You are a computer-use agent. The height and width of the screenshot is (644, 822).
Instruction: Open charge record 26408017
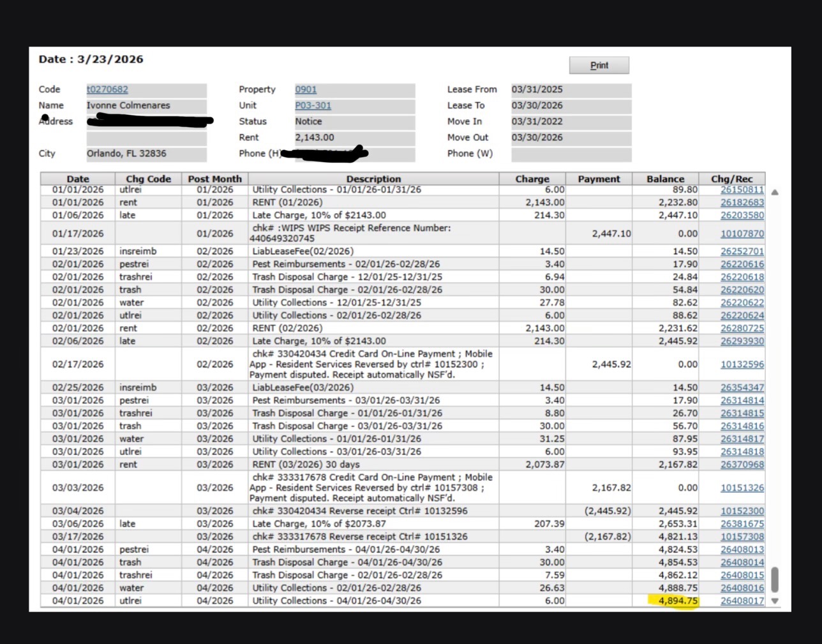742,601
